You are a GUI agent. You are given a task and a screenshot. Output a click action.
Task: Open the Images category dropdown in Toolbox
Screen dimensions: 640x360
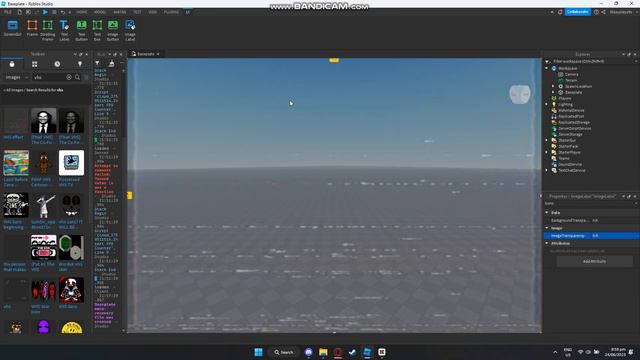point(17,77)
